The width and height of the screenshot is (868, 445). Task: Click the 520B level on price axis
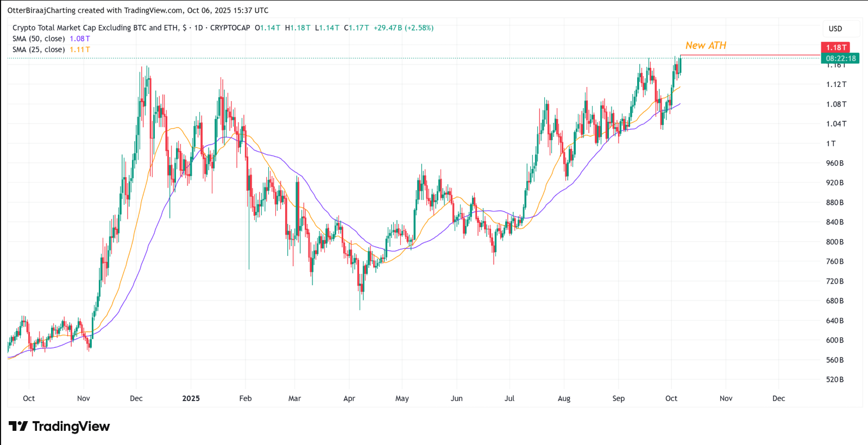[x=834, y=380]
